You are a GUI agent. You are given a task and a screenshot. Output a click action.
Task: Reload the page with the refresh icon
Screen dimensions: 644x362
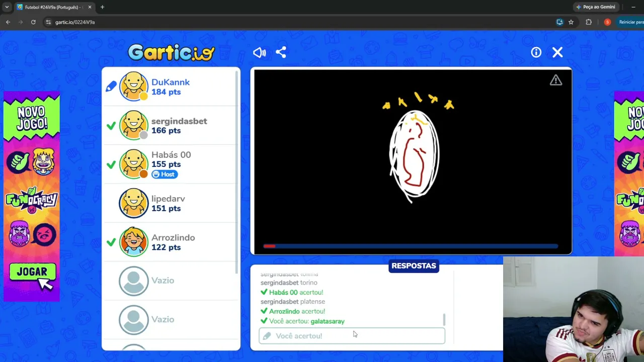pyautogui.click(x=33, y=22)
